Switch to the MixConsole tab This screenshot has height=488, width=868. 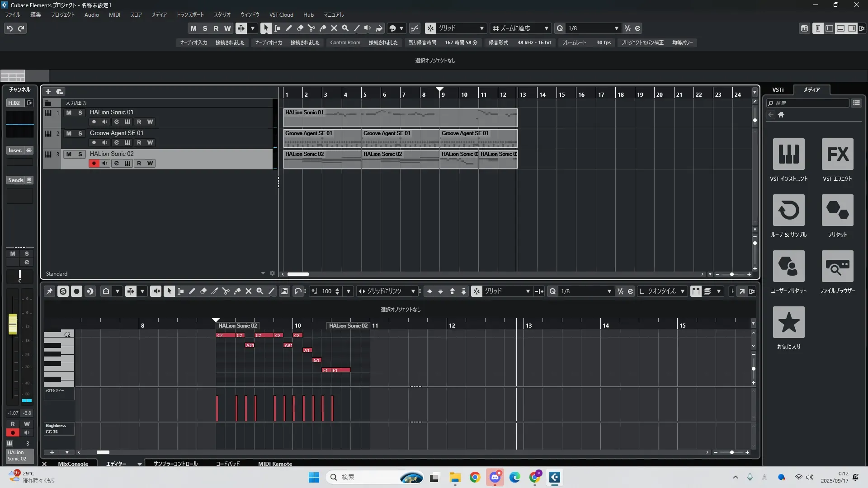[x=73, y=464]
